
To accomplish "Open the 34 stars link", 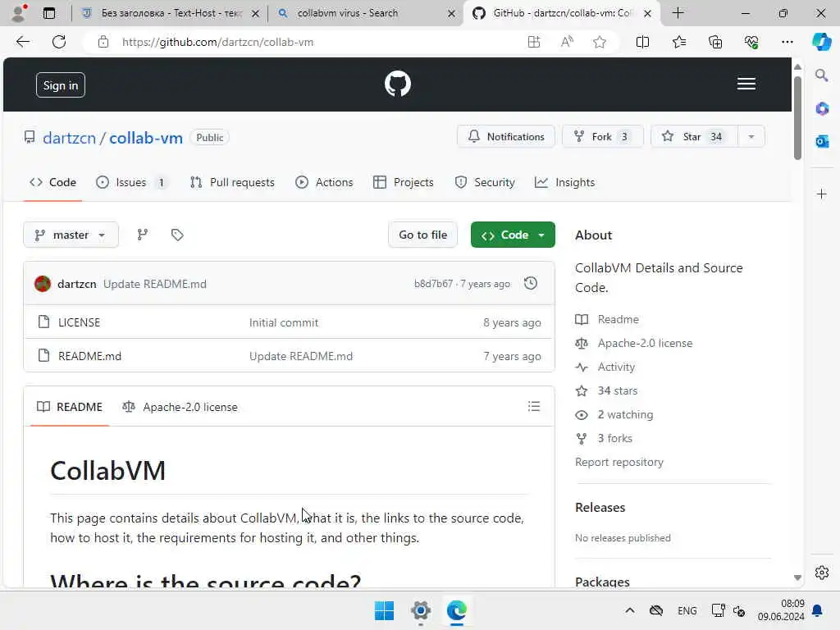I will tap(617, 390).
